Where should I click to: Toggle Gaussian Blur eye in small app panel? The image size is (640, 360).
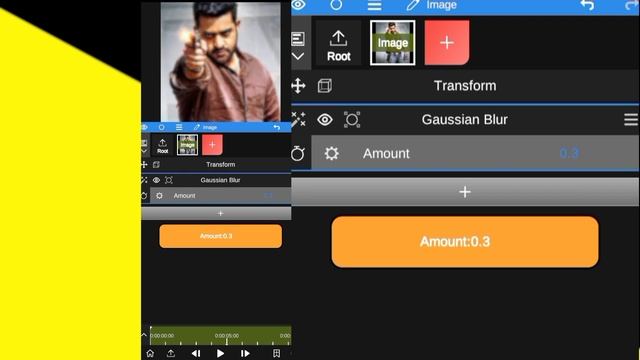point(156,180)
